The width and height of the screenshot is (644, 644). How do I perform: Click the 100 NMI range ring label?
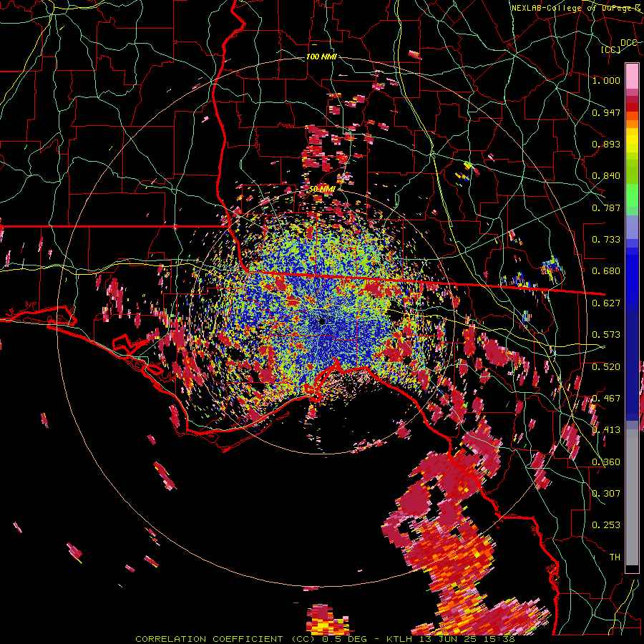(x=321, y=57)
